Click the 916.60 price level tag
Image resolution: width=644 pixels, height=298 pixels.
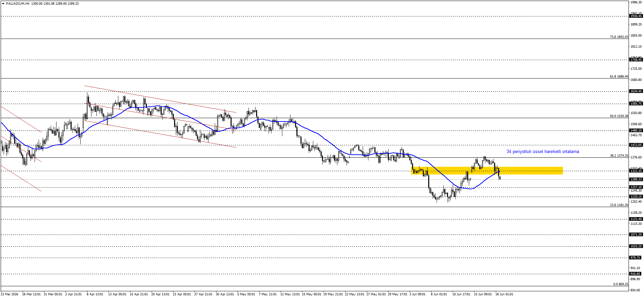[x=636, y=274]
